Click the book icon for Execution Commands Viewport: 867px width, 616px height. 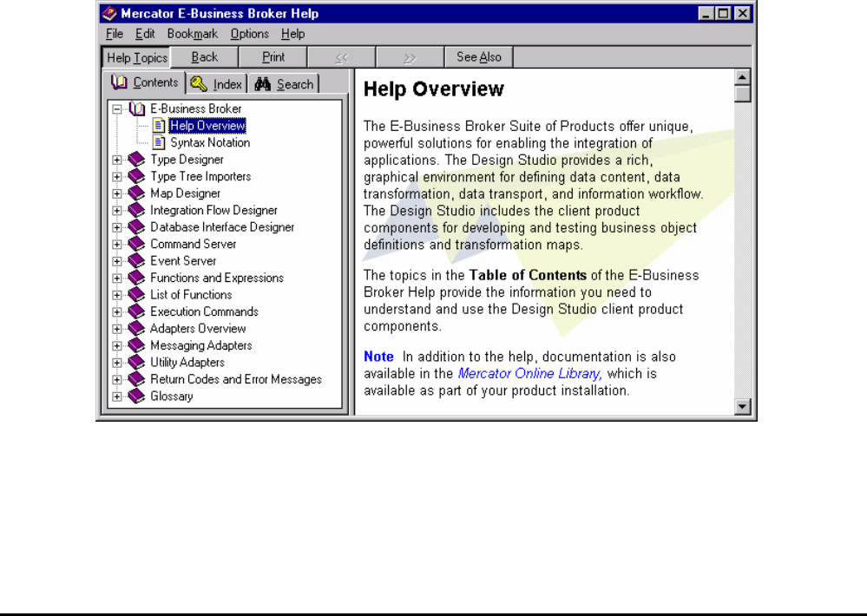(136, 311)
